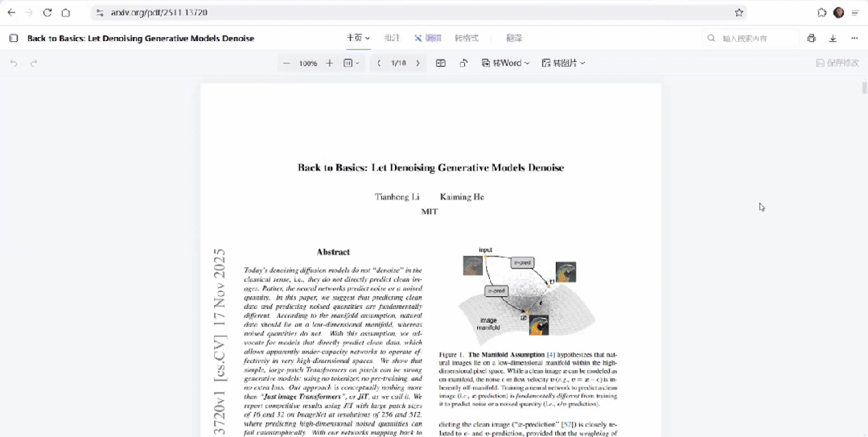Expand the 转图片 conversion dropdown
The image size is (868, 437).
click(x=563, y=63)
